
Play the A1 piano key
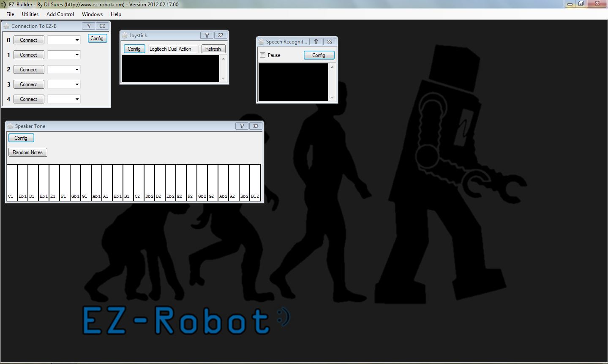pos(107,182)
